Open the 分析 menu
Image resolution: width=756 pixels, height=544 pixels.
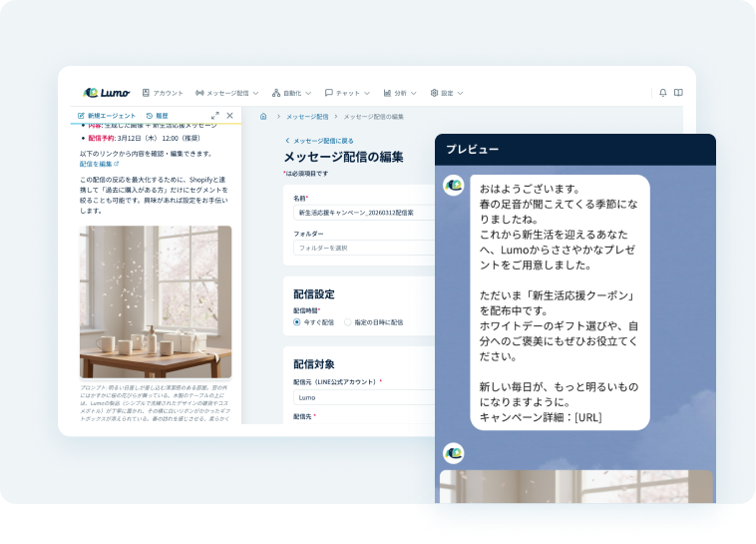(400, 93)
